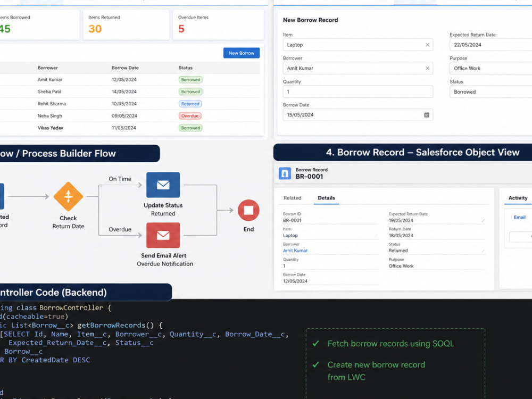Click the Borrow Date value 12/05/2024 in Details
532x399 pixels.
(295, 281)
